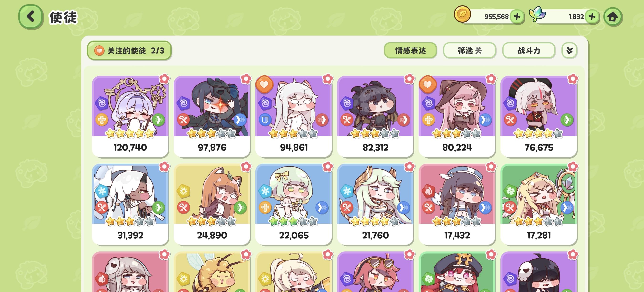Click the shield role icon on 94,861 card

click(x=265, y=120)
